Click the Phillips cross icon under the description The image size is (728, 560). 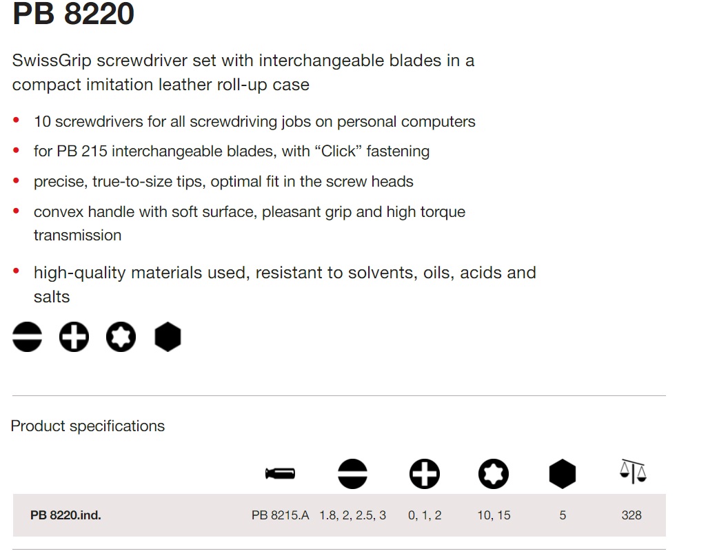(x=74, y=338)
